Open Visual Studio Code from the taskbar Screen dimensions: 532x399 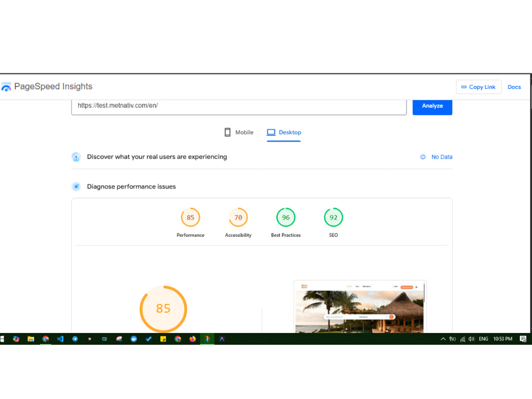61,339
